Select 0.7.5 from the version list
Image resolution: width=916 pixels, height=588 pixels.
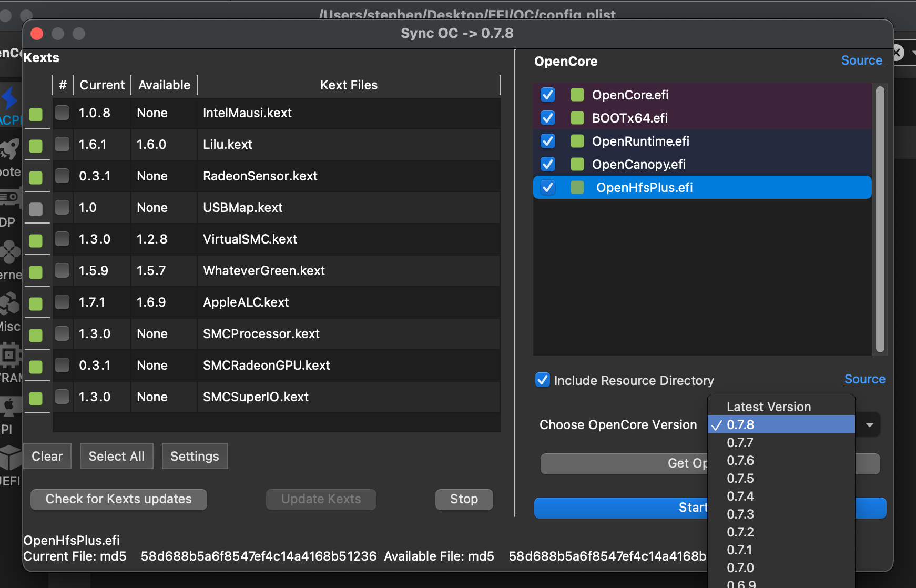coord(741,478)
